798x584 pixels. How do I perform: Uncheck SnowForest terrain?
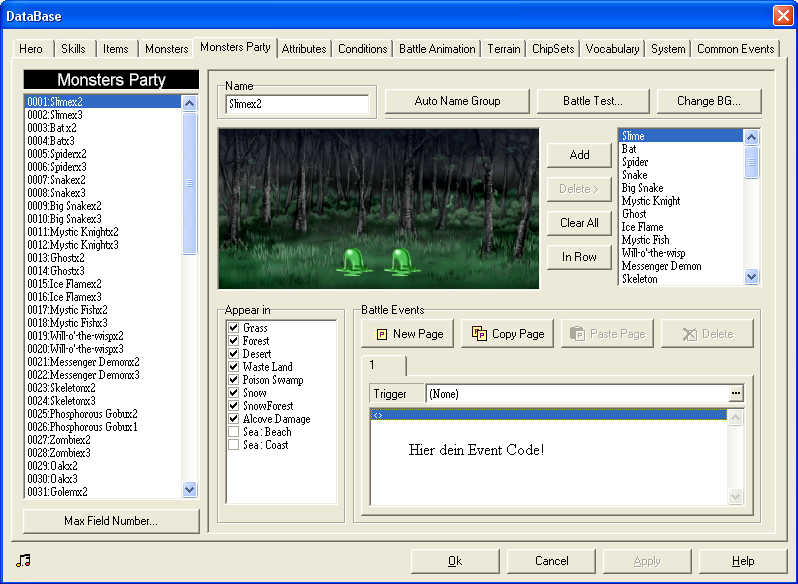(x=234, y=405)
